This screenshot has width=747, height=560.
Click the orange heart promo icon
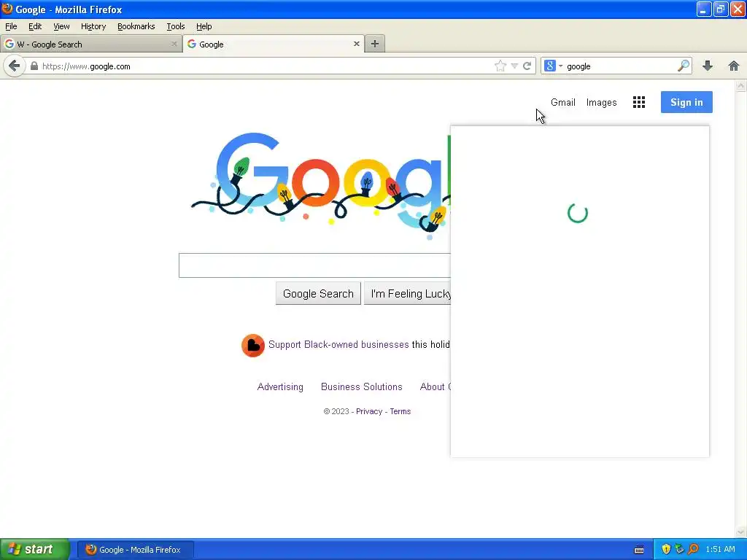253,345
